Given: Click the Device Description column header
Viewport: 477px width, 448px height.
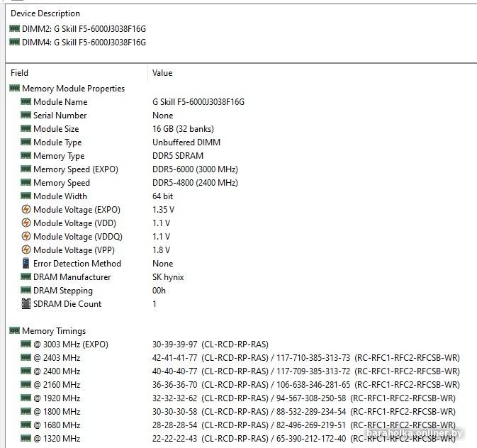Looking at the screenshot, I should point(45,13).
